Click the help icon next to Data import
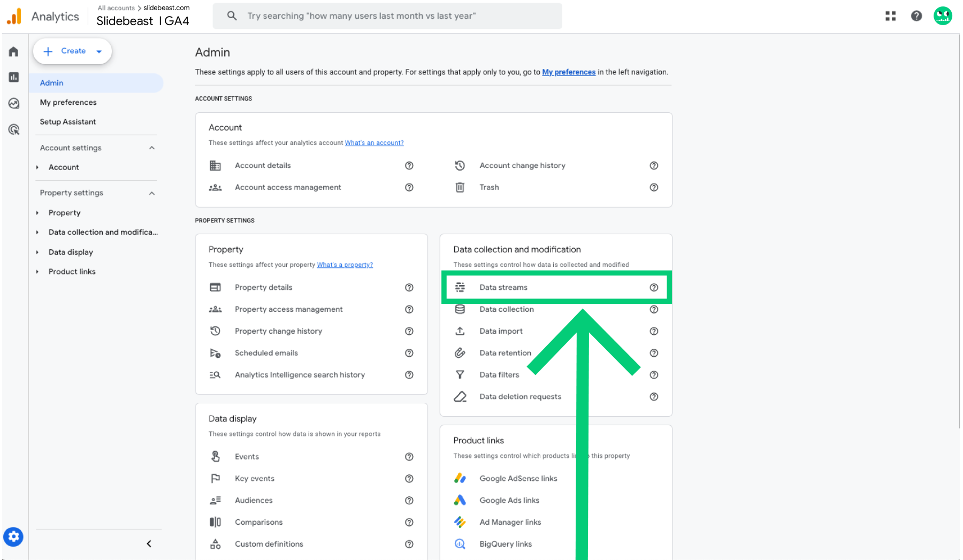 tap(654, 331)
